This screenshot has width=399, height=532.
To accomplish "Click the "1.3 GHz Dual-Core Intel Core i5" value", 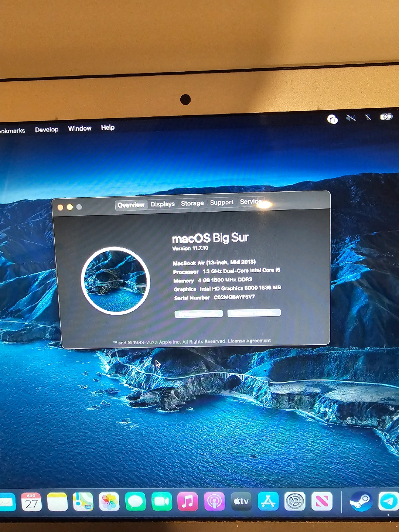I will click(x=241, y=271).
